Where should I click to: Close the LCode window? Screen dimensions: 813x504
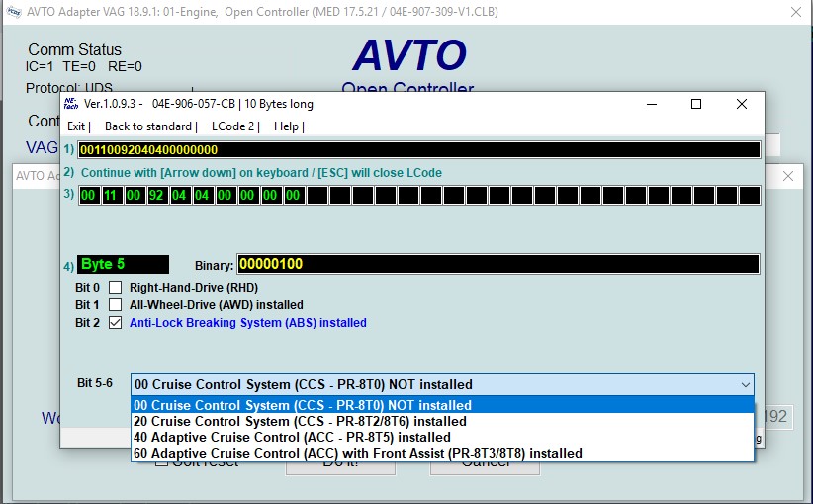tap(742, 104)
